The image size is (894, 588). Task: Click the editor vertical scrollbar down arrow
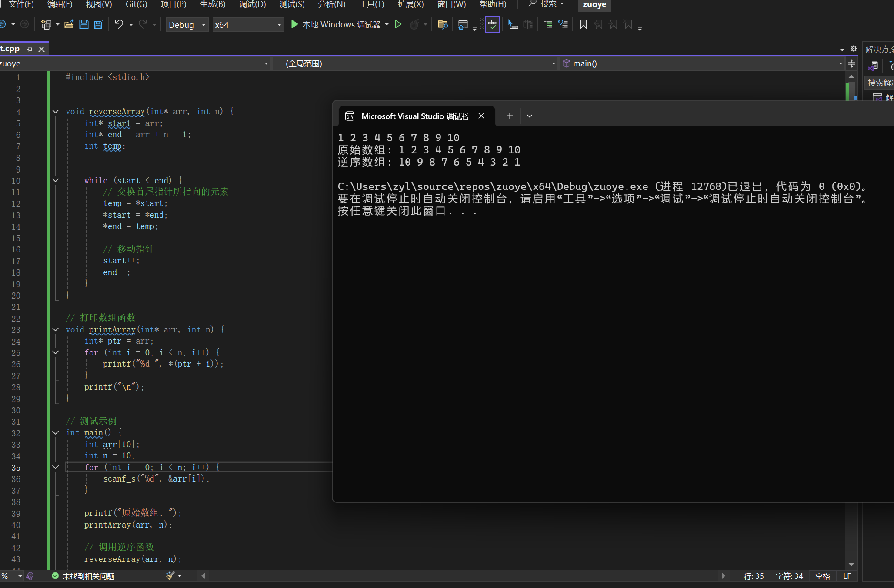coord(851,564)
